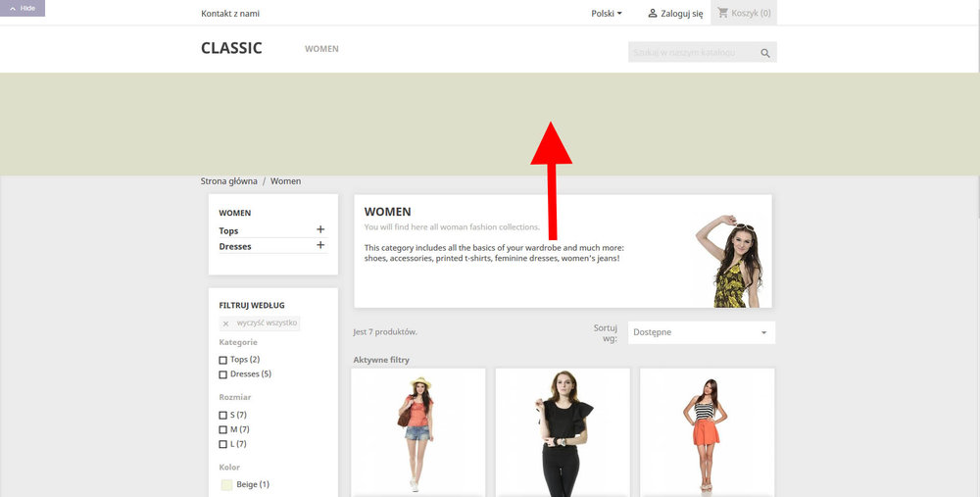Select the Beige color swatch
The image size is (980, 497).
tap(227, 484)
